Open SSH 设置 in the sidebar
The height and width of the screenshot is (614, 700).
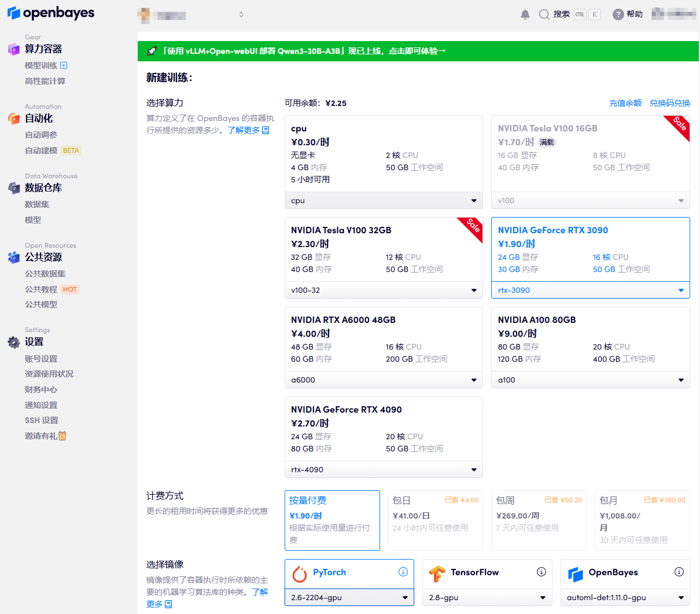coord(42,420)
